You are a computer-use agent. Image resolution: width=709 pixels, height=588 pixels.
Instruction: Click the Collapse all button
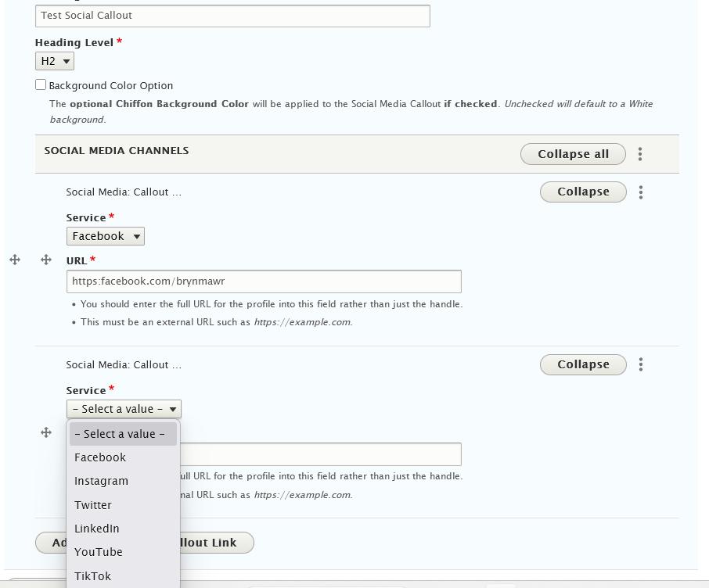(x=573, y=154)
